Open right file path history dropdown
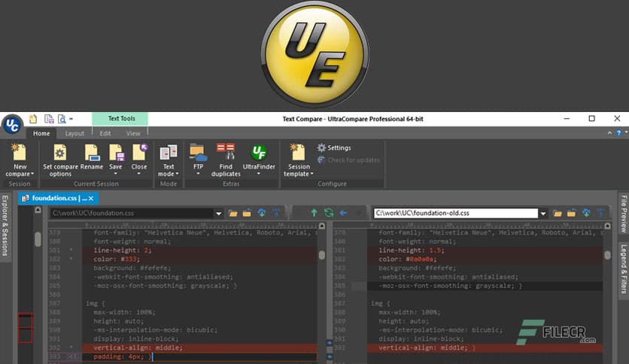Viewport: 629px width, 364px height. point(543,214)
